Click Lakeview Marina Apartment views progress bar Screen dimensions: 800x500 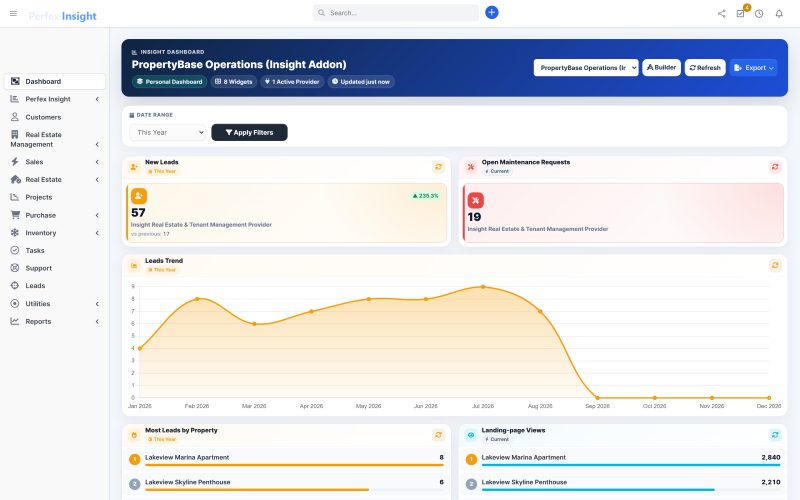click(x=631, y=465)
